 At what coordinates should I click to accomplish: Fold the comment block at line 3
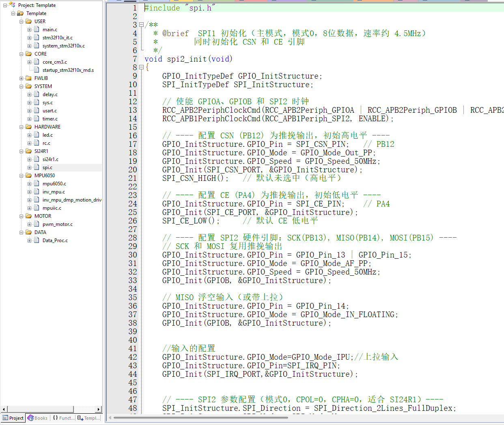(141, 25)
